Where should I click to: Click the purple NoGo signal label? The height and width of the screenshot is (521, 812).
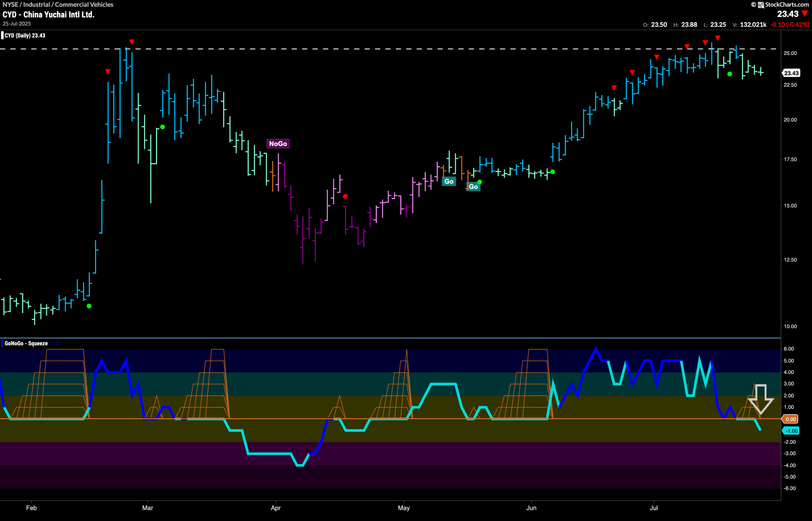pos(278,144)
